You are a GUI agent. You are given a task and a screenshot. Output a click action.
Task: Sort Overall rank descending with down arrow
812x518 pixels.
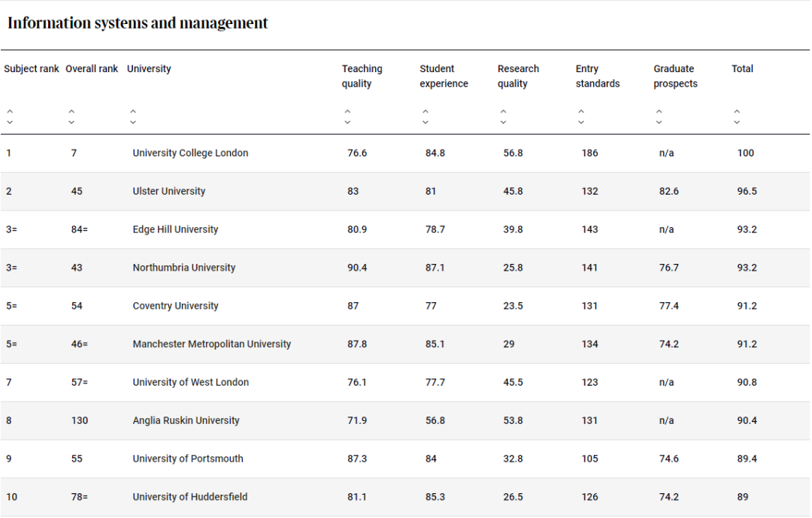pyautogui.click(x=71, y=123)
